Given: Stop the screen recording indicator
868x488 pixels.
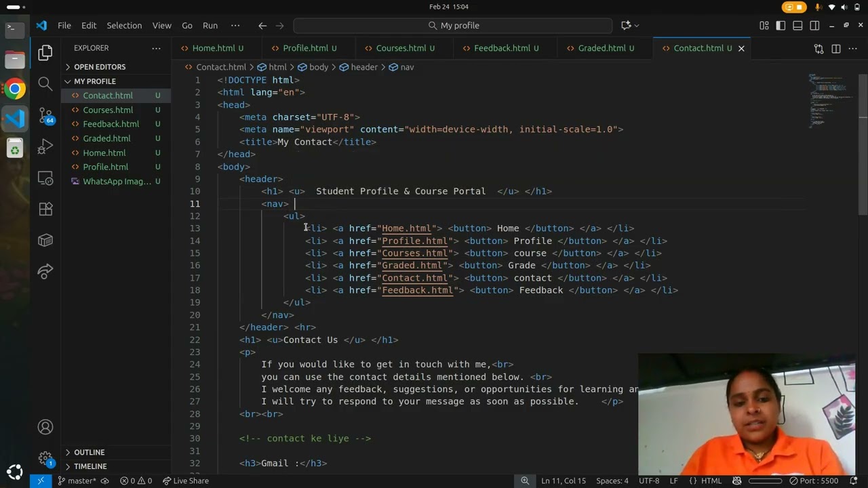Looking at the screenshot, I should click(x=794, y=7).
